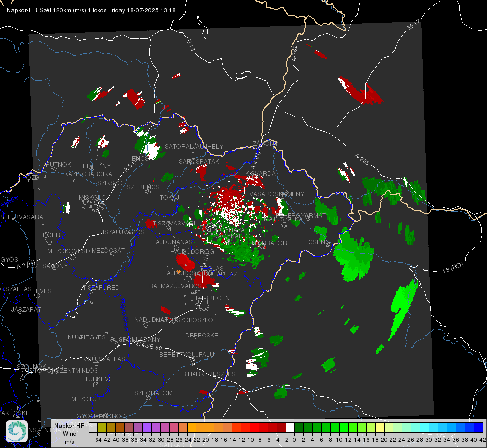This screenshot has width=487, height=448.
Task: Click the TISZAFÜRED city label
Action: (x=101, y=288)
